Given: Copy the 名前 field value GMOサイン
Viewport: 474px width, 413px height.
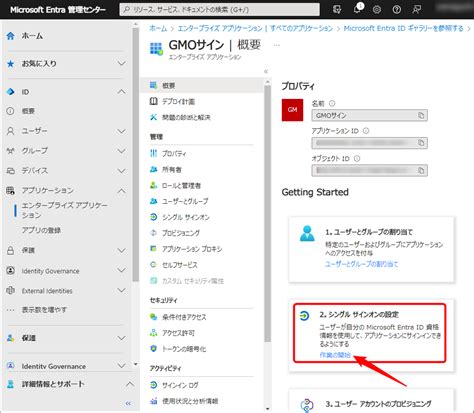Looking at the screenshot, I should (421, 115).
